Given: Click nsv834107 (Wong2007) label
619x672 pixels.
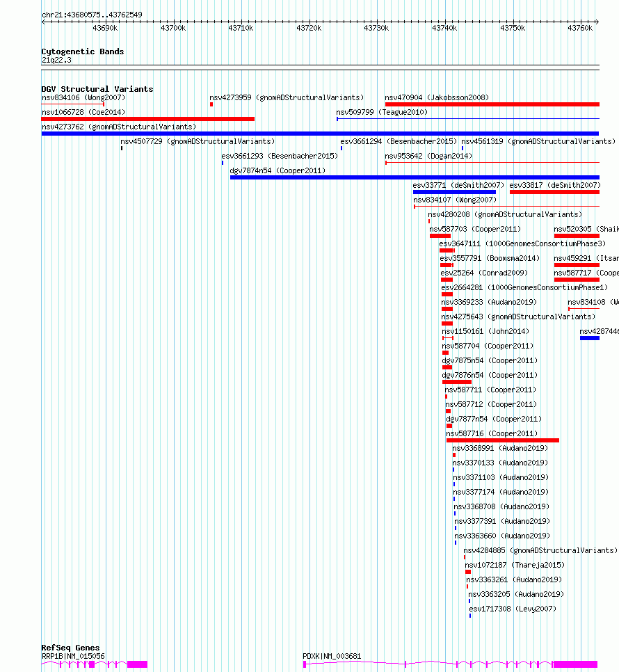Looking at the screenshot, I should (x=455, y=200).
